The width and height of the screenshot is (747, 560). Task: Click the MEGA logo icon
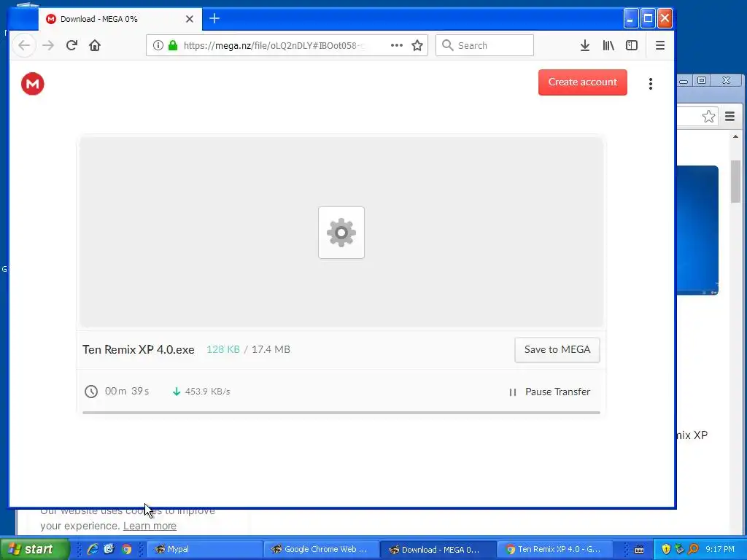coord(32,84)
